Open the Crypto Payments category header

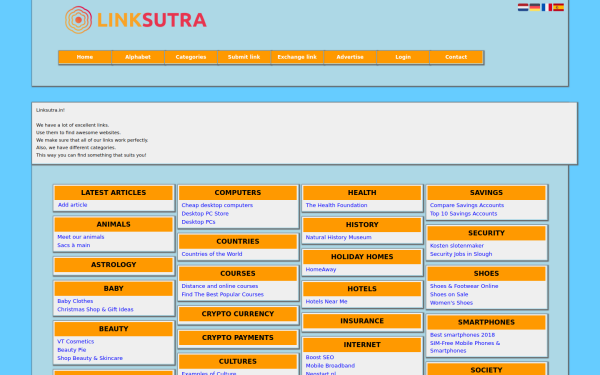[238, 338]
